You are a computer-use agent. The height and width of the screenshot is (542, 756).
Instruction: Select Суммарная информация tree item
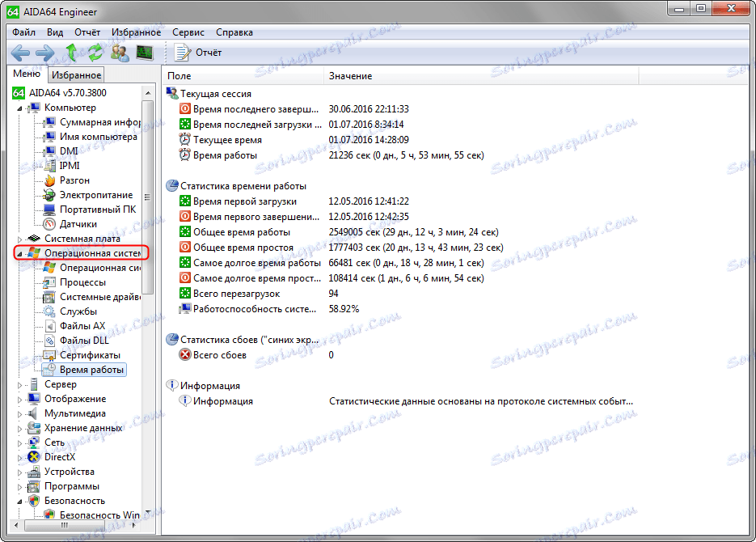coord(100,122)
